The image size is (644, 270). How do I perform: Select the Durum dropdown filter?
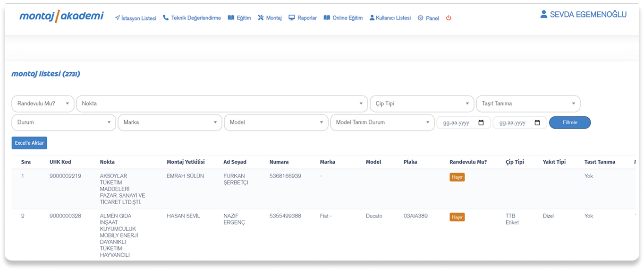click(63, 122)
